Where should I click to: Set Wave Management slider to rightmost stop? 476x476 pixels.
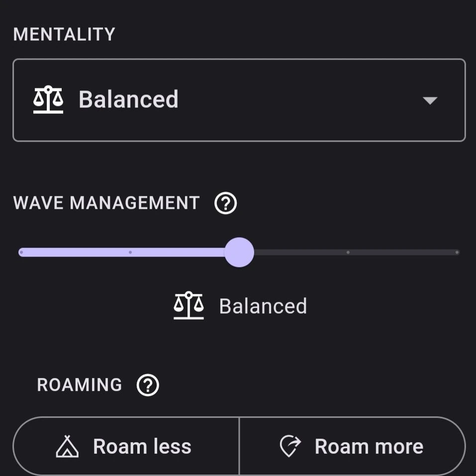click(457, 252)
